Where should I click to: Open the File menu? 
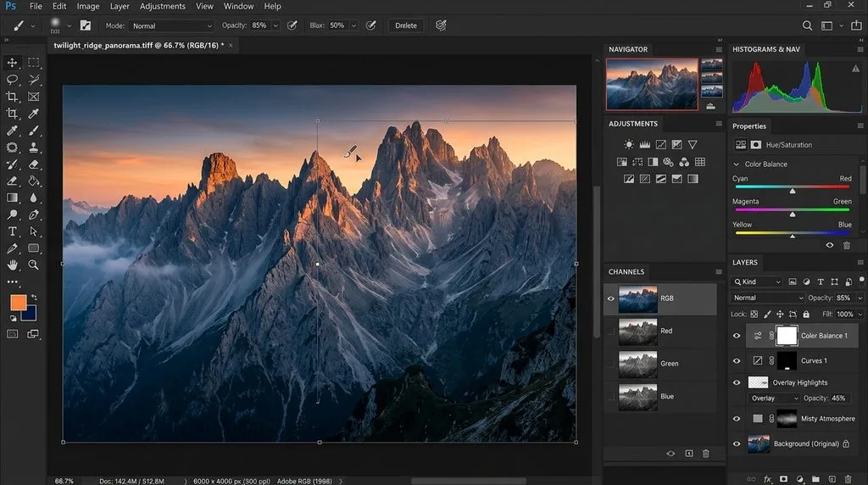click(x=36, y=6)
